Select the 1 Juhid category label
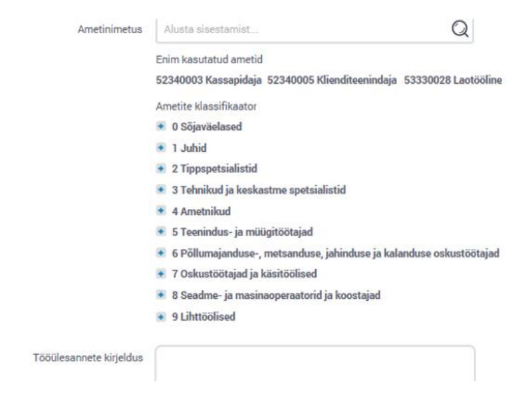 pyautogui.click(x=189, y=148)
